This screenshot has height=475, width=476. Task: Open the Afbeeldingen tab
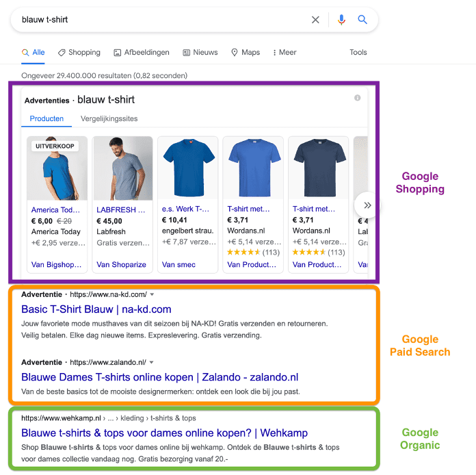point(142,52)
